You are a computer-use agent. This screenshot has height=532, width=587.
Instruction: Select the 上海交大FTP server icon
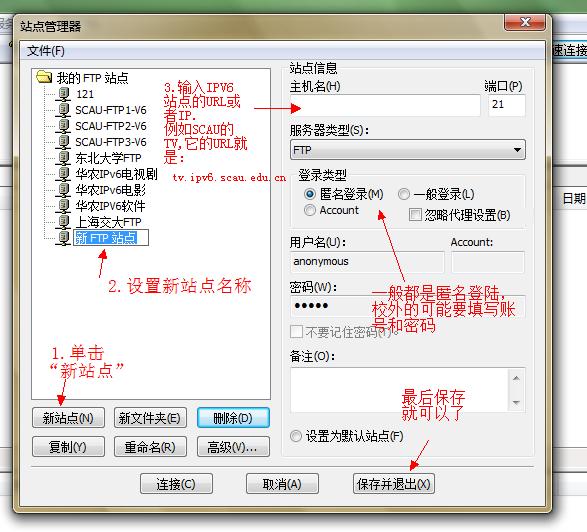[64, 222]
